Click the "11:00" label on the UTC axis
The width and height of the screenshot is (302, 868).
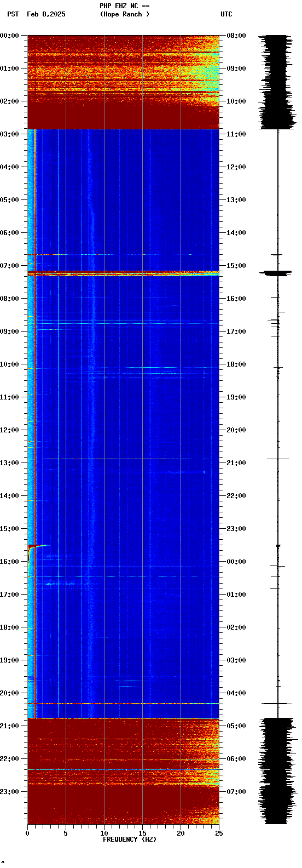(x=236, y=134)
